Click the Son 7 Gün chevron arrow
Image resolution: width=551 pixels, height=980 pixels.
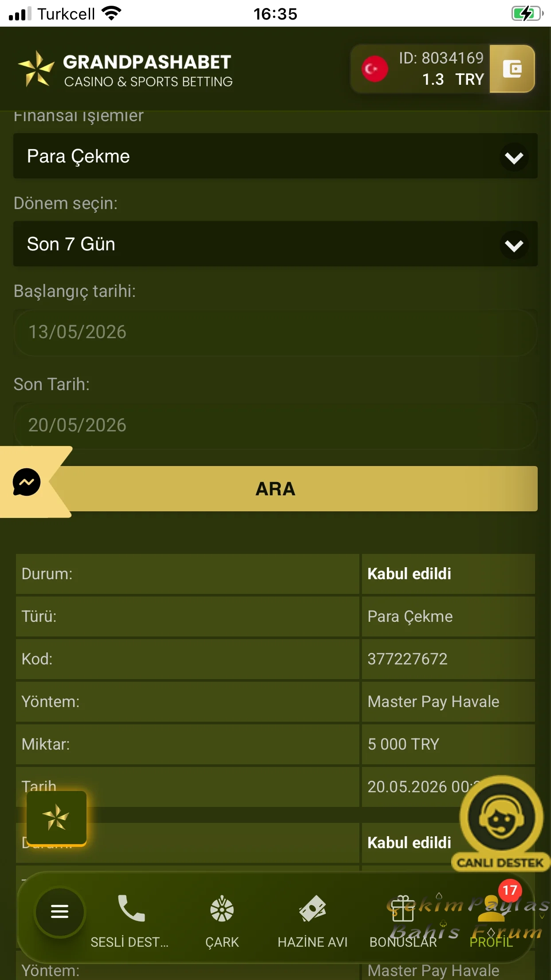(514, 245)
